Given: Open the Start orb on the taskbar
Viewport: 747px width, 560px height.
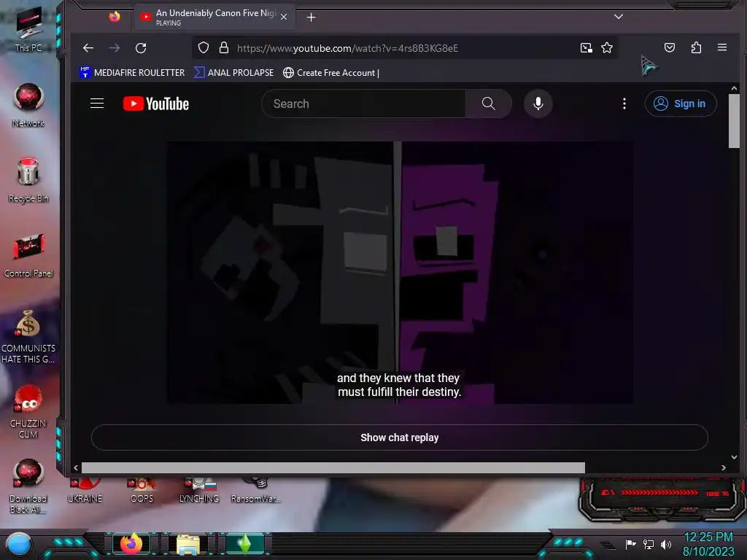Looking at the screenshot, I should (x=19, y=544).
